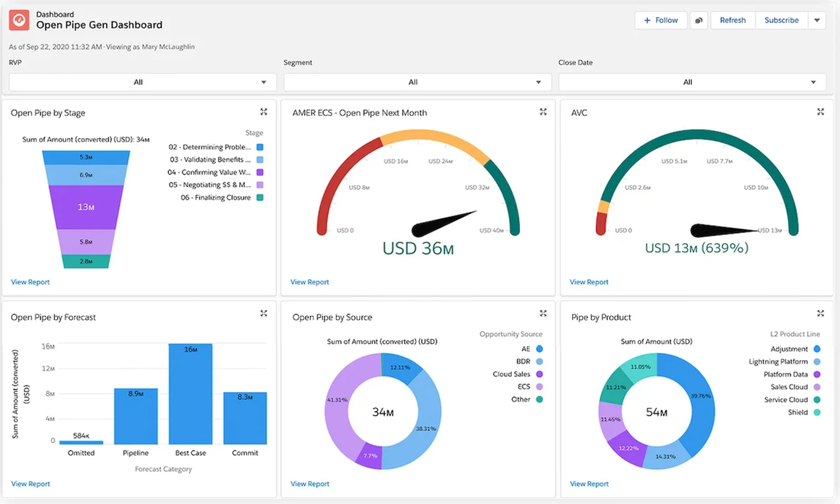Click the red dashboard gauge app icon
This screenshot has height=504, width=840.
(19, 20)
